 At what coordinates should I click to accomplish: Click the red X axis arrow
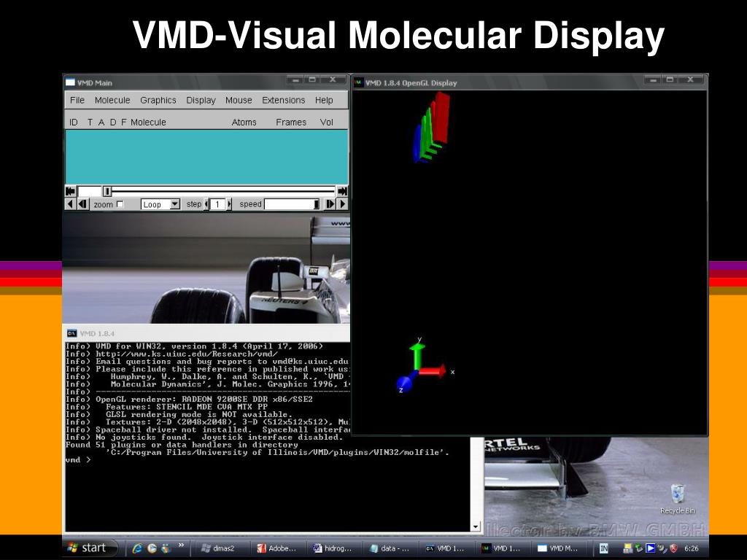[433, 371]
